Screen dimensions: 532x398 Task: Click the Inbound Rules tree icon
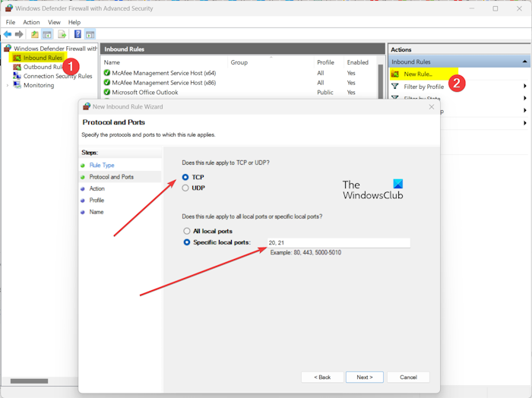[17, 58]
